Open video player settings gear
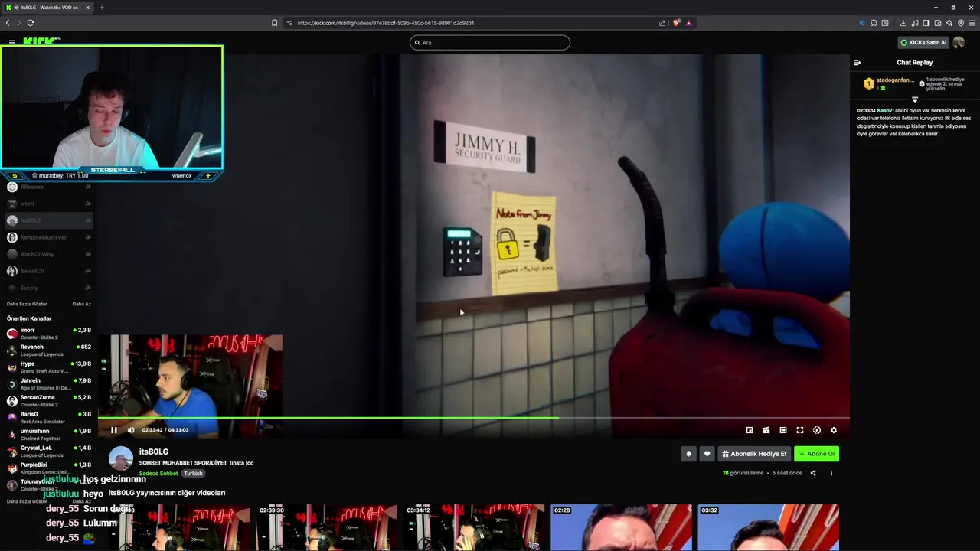The image size is (980, 551). point(834,430)
